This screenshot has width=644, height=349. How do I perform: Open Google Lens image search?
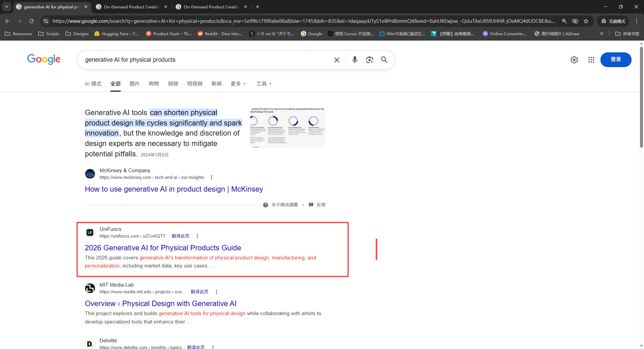[370, 60]
